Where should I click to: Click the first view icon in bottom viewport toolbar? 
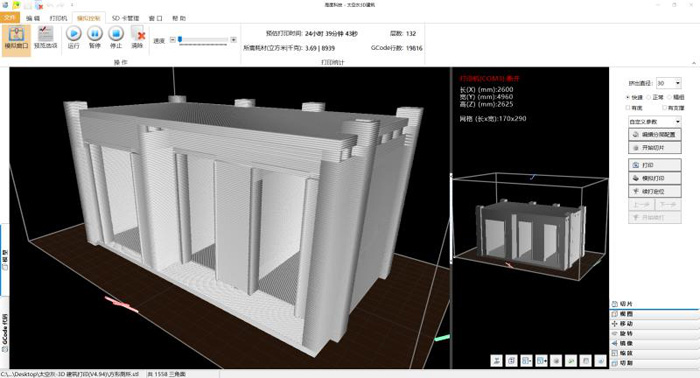[x=497, y=361]
